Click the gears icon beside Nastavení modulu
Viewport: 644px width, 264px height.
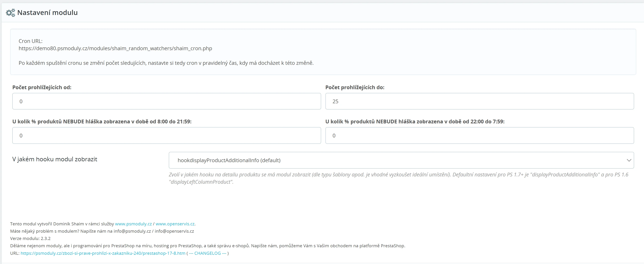[10, 13]
